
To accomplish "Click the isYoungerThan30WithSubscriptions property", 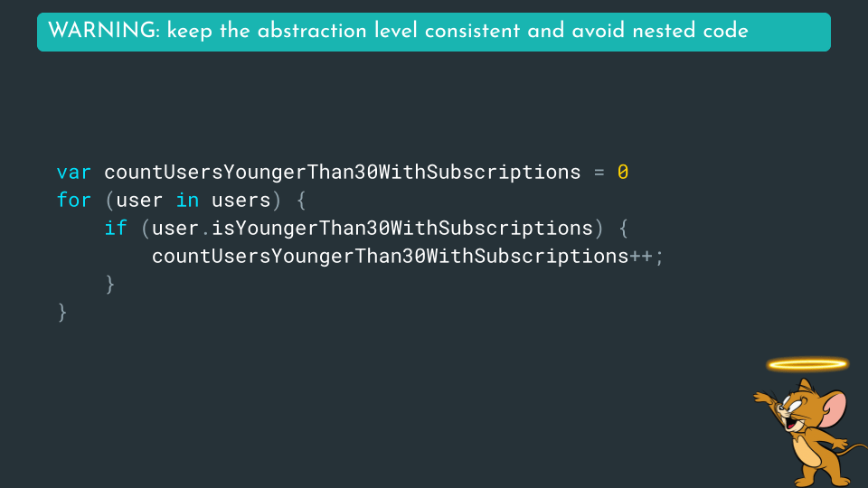I will point(402,228).
